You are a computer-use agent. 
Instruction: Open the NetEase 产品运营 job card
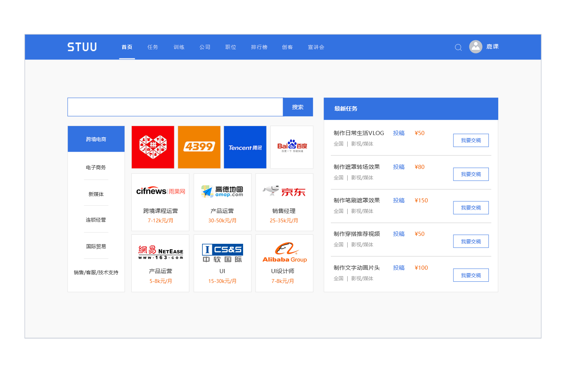160,263
